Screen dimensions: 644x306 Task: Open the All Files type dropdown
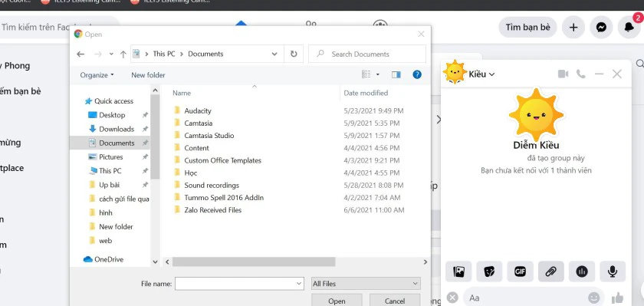[366, 284]
